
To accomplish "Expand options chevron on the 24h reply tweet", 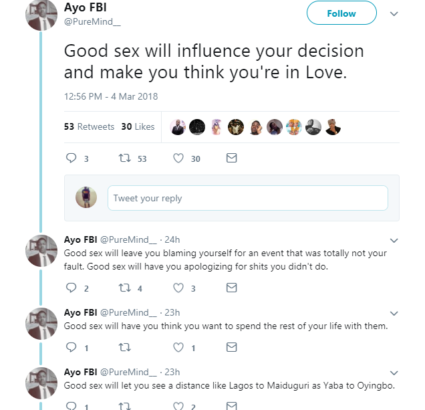I will [394, 240].
